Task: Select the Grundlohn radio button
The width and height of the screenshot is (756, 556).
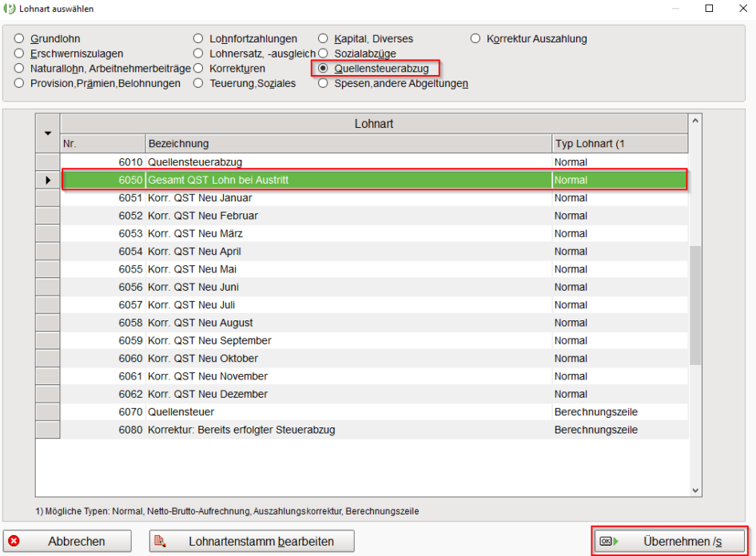Action: click(x=19, y=38)
